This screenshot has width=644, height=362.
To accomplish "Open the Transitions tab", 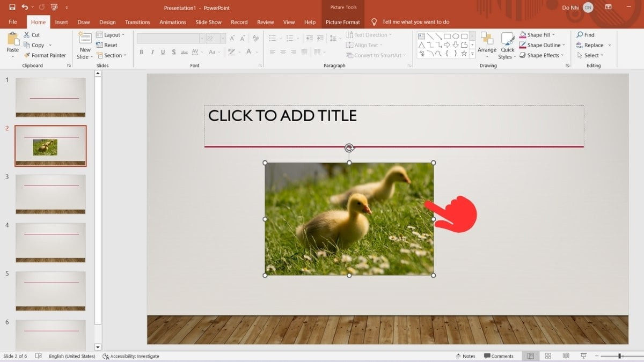I will [x=137, y=22].
